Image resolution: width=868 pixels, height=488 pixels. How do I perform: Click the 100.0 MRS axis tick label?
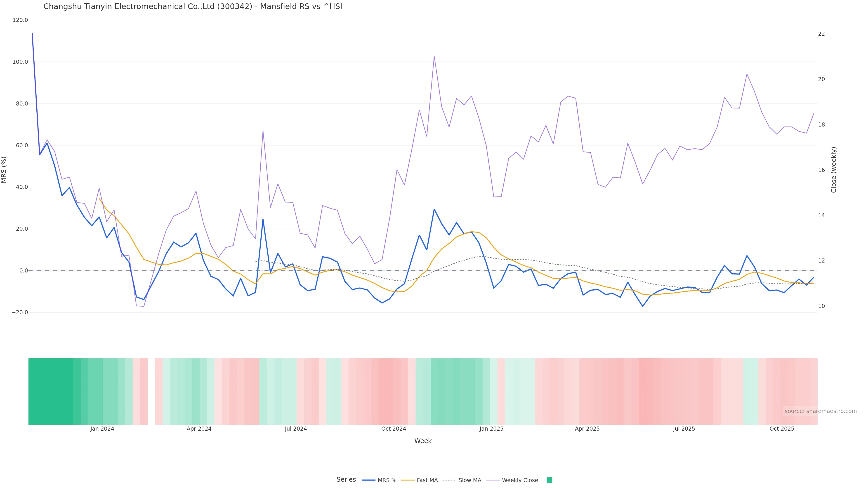pyautogui.click(x=20, y=62)
